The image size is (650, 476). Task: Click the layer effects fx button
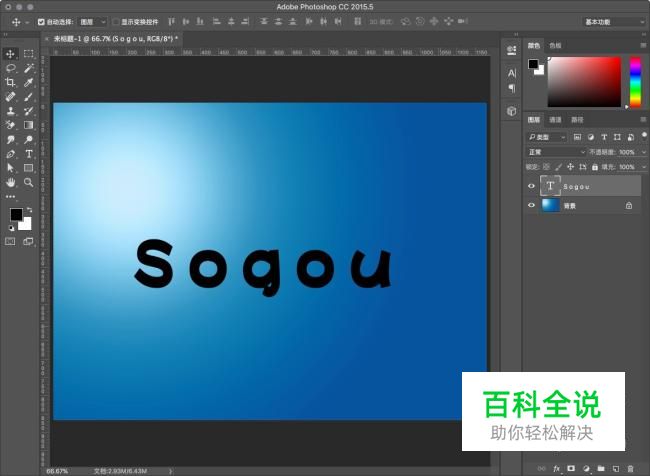(x=556, y=469)
